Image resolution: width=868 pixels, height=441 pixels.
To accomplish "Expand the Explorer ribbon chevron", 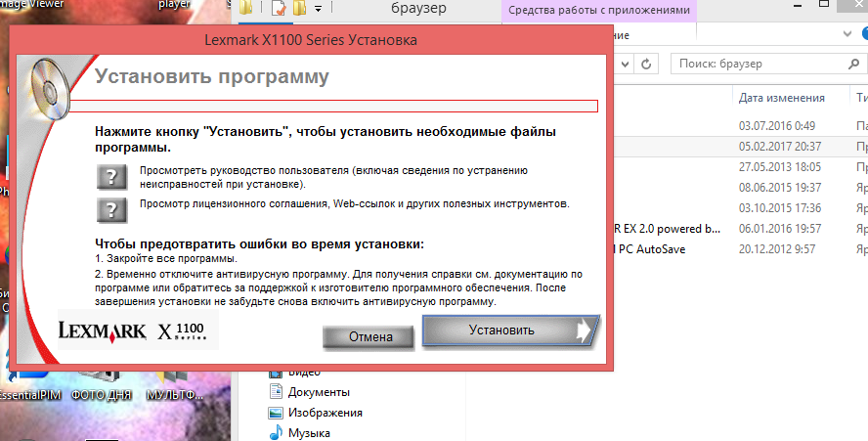I will pos(847,34).
